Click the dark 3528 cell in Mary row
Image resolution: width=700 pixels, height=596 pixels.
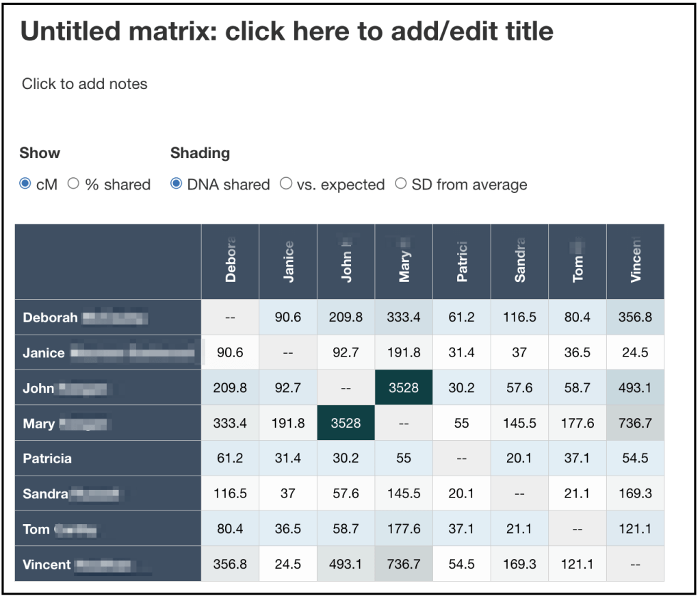pyautogui.click(x=346, y=424)
